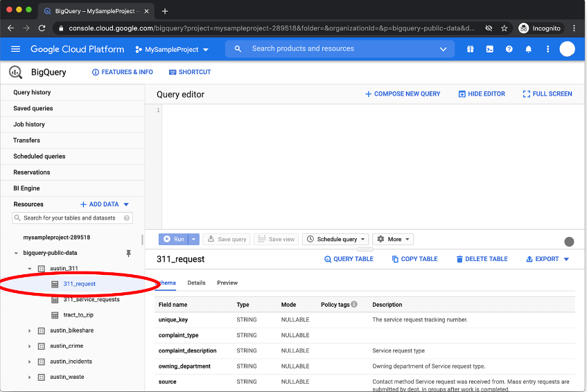587x392 pixels.
Task: Bookmark this page with the star icon
Action: [505, 28]
